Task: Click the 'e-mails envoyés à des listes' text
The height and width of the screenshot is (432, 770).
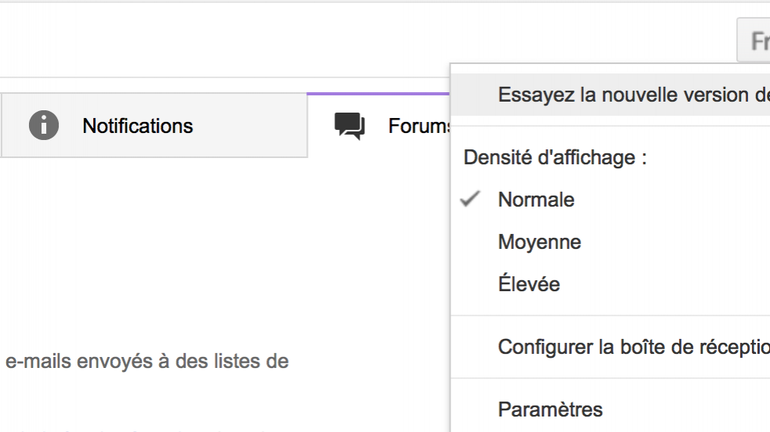Action: tap(147, 361)
